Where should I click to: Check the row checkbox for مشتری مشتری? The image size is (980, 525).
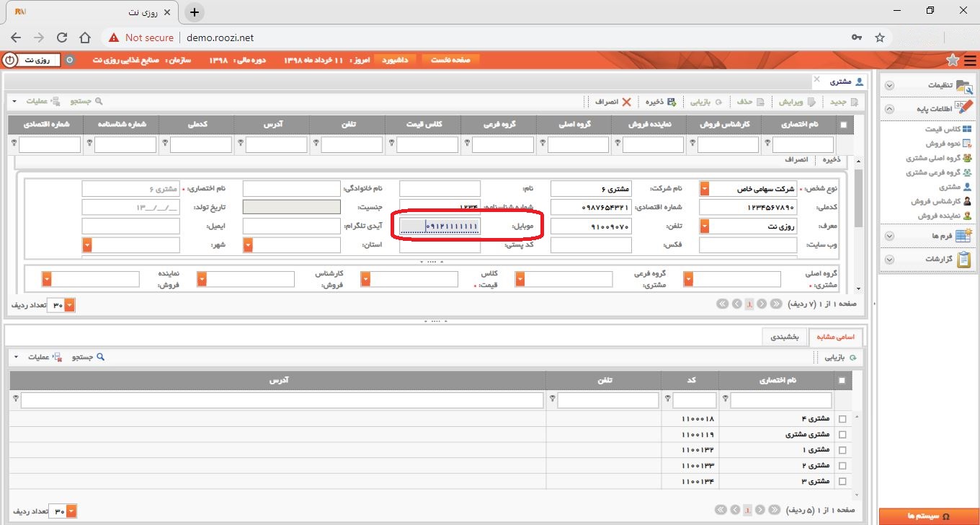[843, 435]
